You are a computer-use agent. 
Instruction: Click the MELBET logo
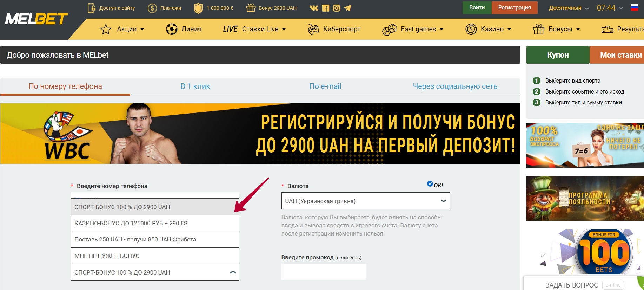point(36,19)
